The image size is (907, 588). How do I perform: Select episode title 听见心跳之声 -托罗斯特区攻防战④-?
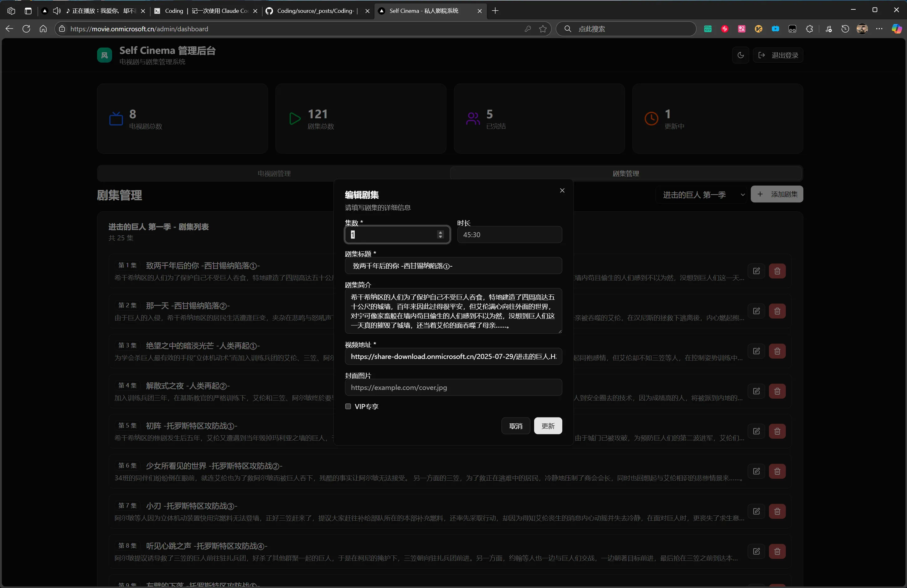pos(207,546)
